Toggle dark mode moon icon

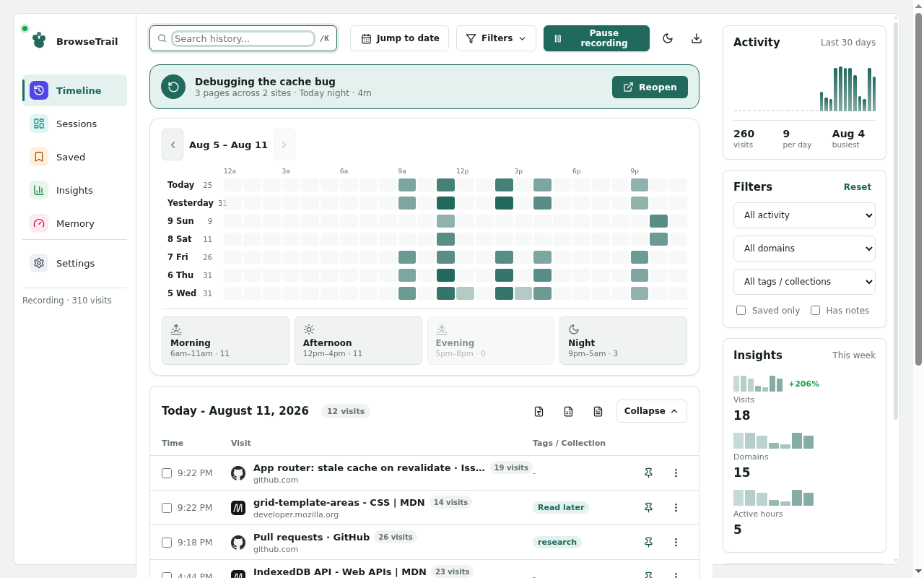[x=668, y=38]
